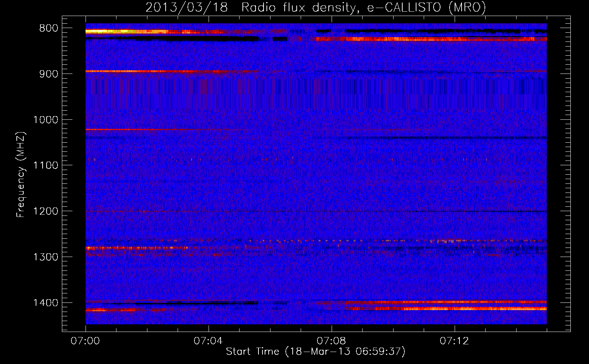
Task: Select the 1400 frequency axis label
Action: pyautogui.click(x=46, y=303)
